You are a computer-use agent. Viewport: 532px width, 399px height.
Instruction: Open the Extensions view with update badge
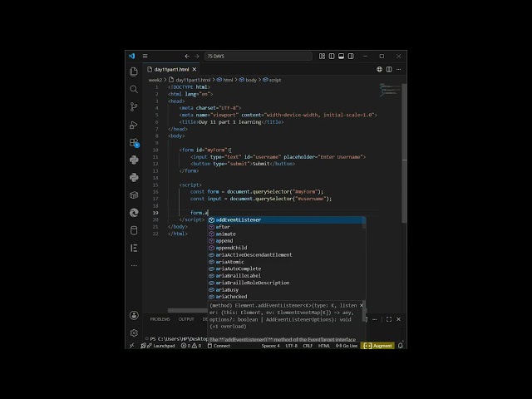pos(135,142)
